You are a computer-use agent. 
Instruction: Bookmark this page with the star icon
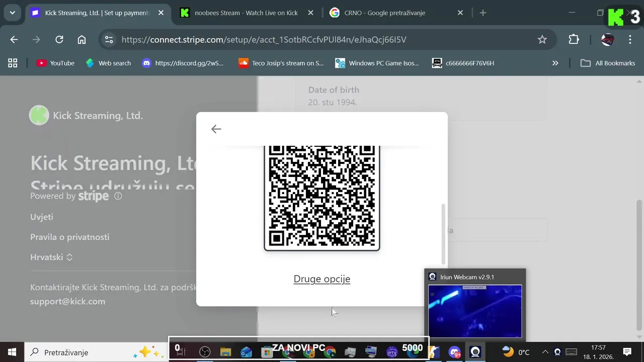[x=542, y=40]
